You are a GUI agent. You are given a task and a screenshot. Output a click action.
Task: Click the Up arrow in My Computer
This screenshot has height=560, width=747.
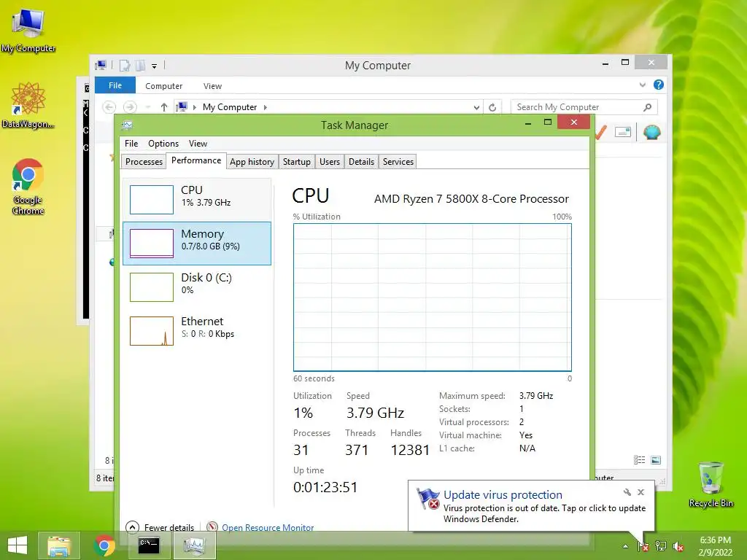pos(164,107)
